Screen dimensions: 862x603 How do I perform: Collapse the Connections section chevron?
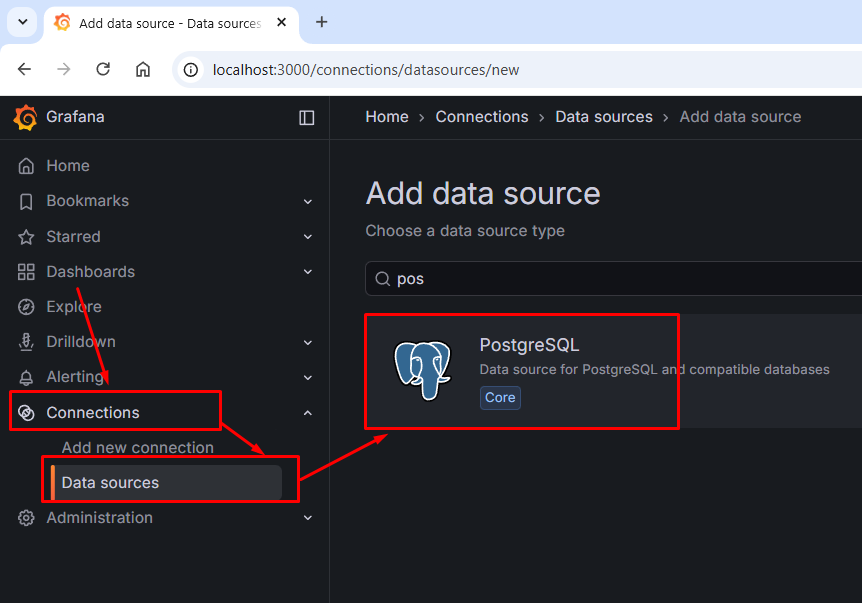pyautogui.click(x=308, y=413)
